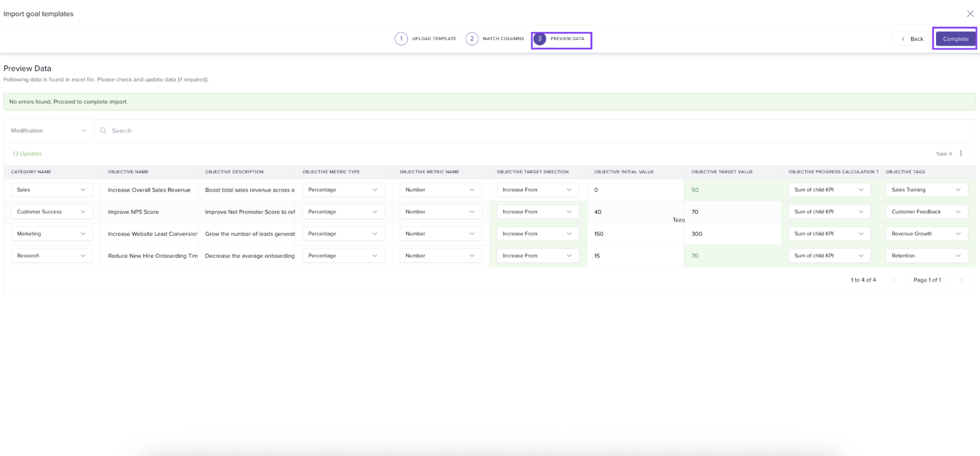Image resolution: width=980 pixels, height=456 pixels.
Task: Open the Modification filter dropdown
Action: (x=48, y=131)
